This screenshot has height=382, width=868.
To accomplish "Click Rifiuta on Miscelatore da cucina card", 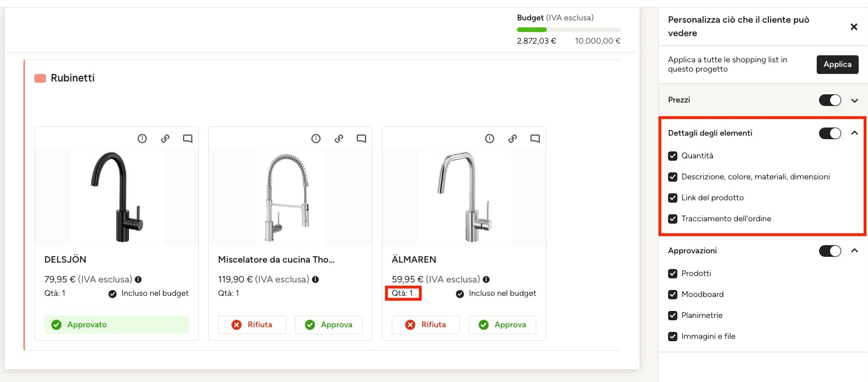I will (252, 325).
